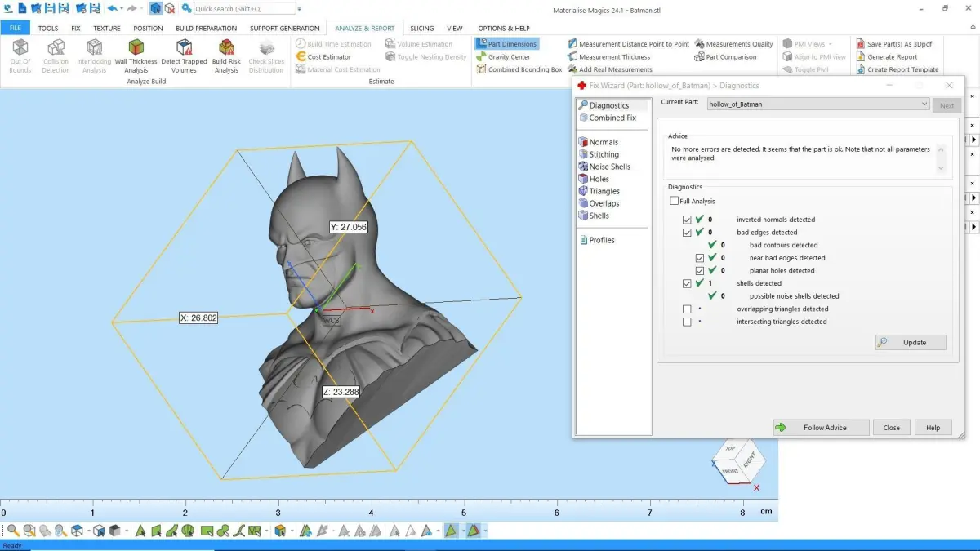Click Add Real Measurements
The height and width of the screenshot is (551, 980).
(x=609, y=69)
